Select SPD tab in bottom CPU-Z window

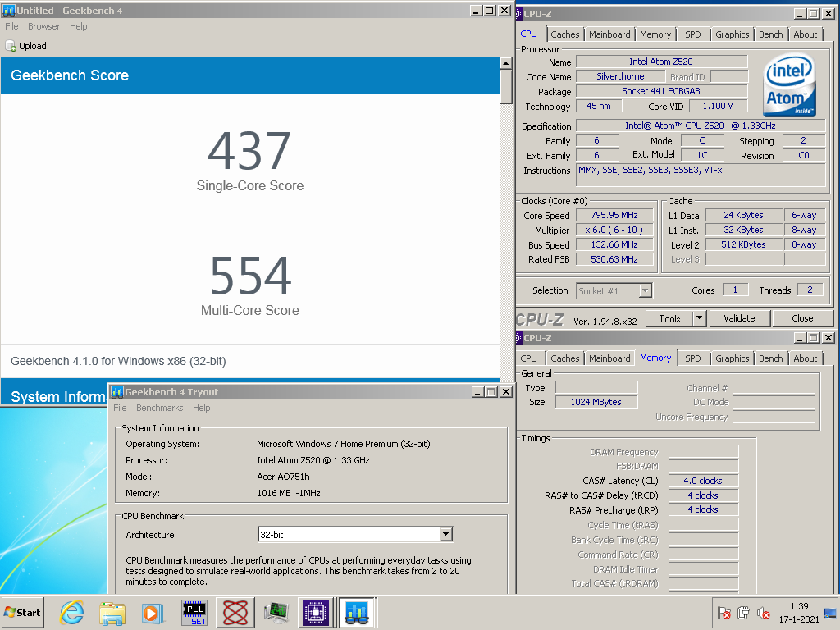click(692, 358)
